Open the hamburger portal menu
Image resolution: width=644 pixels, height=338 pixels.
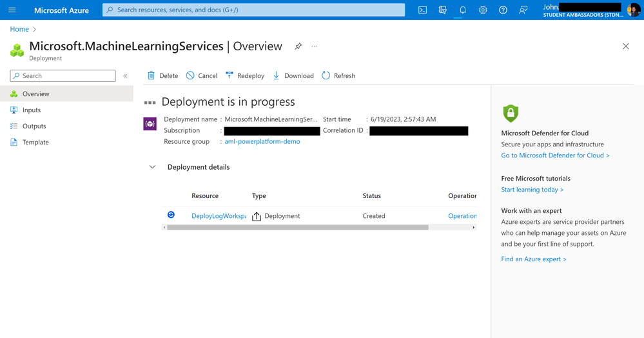tap(12, 10)
